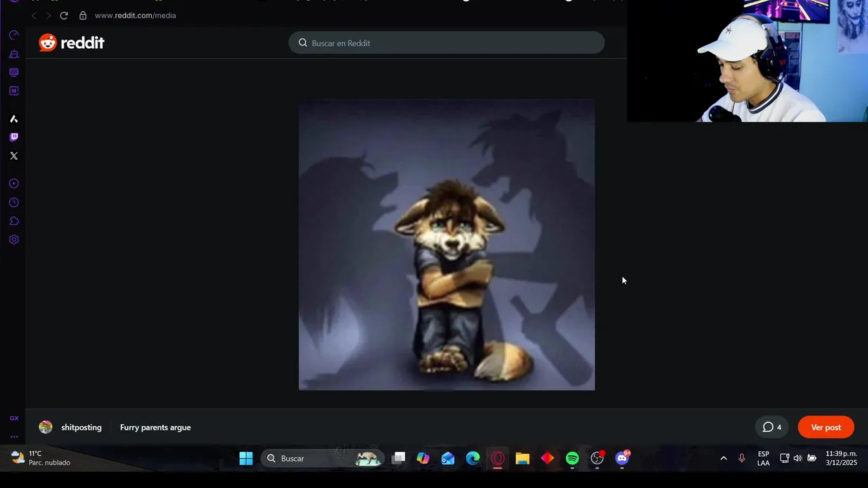Image resolution: width=868 pixels, height=488 pixels.
Task: Open GX Cleaner broom icon in sidebar
Action: coord(14,54)
